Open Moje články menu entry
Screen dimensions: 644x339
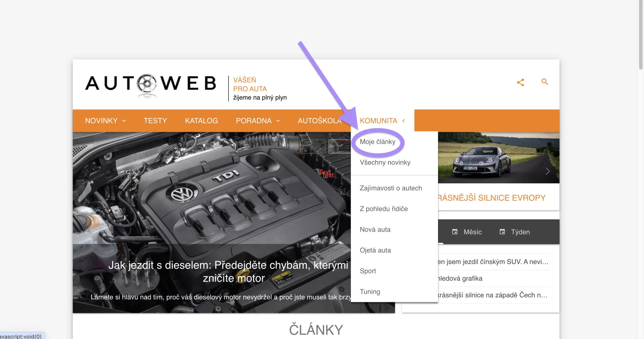[377, 142]
